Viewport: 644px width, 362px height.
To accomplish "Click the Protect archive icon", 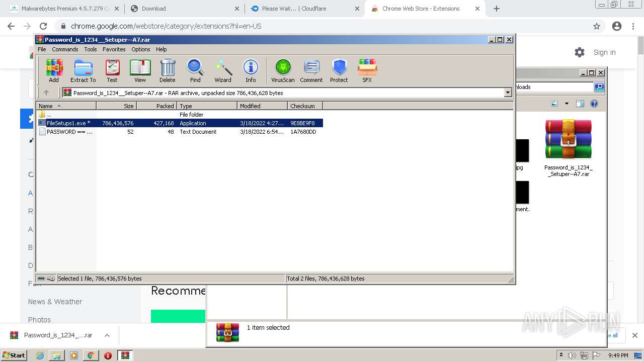I will pos(339,70).
